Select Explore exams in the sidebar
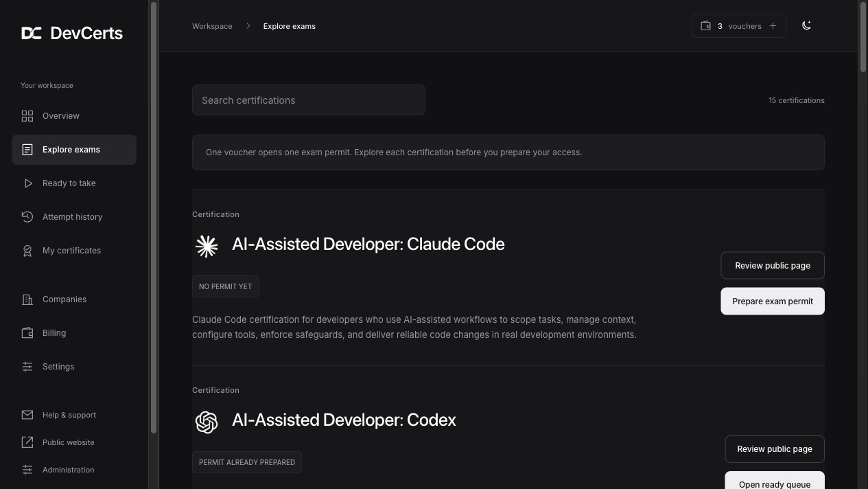868x489 pixels. click(74, 150)
